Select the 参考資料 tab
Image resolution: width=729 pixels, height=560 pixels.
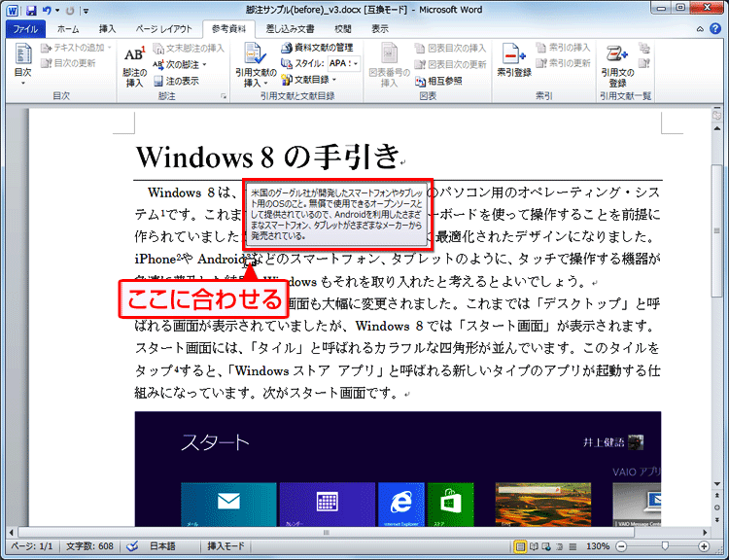[228, 29]
